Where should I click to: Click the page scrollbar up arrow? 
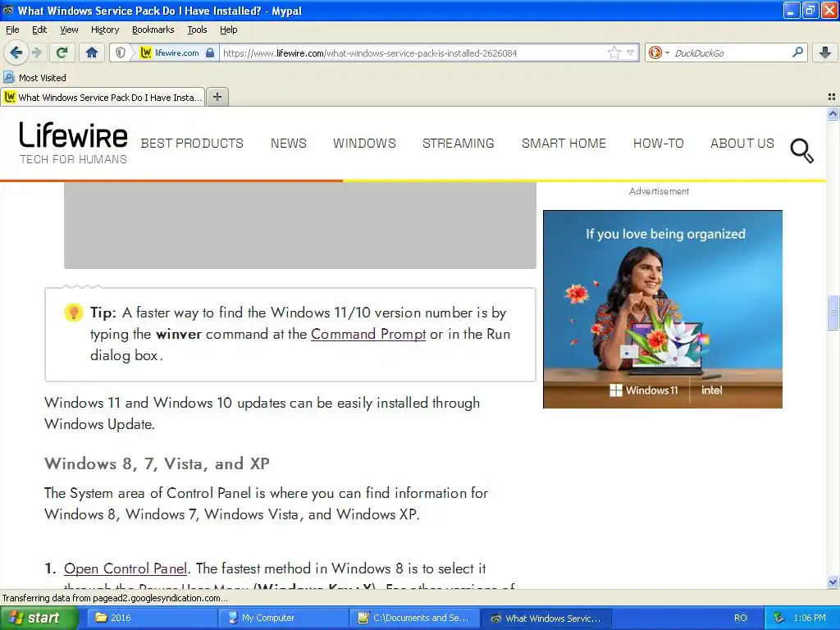(833, 113)
